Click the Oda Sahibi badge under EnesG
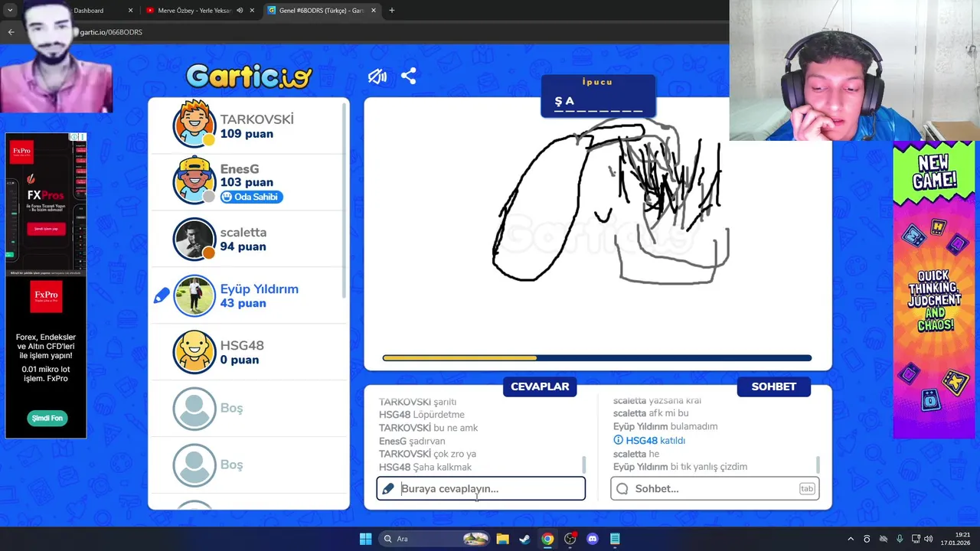 point(251,197)
